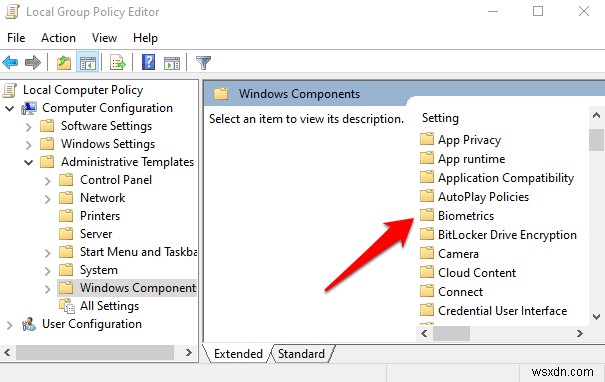Image resolution: width=605 pixels, height=382 pixels.
Task: Click settings list horizontal scroll right arrow
Action: tap(580, 333)
